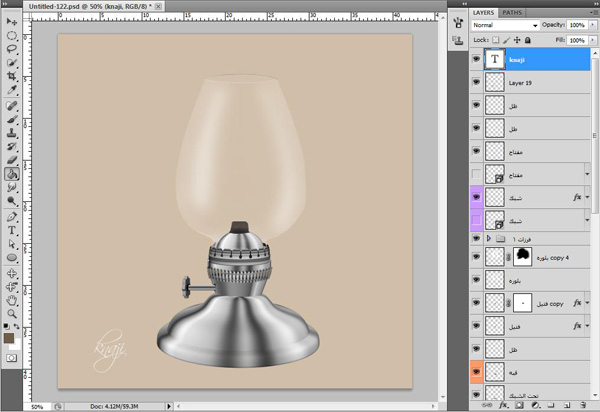Select the Zoom tool
The width and height of the screenshot is (600, 412).
coord(12,313)
